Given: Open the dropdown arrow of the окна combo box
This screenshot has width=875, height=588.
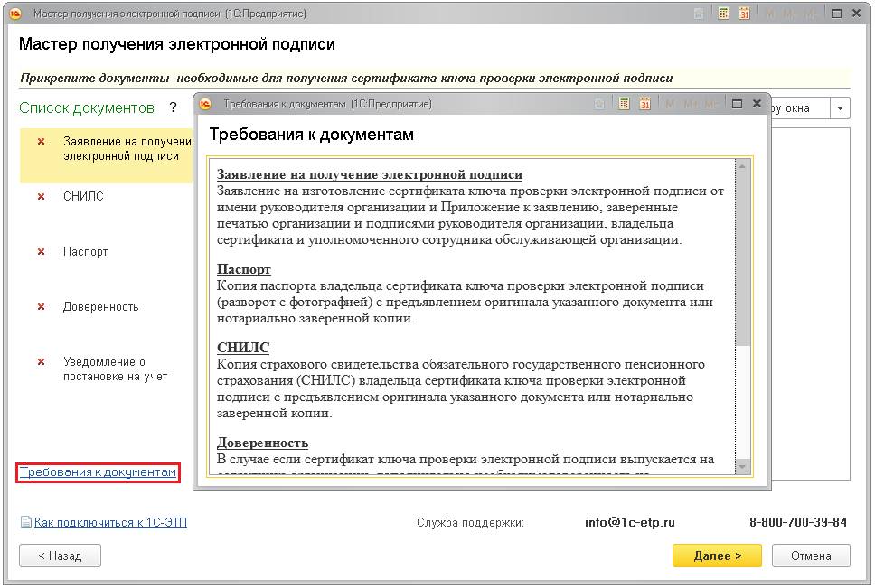Looking at the screenshot, I should click(840, 108).
